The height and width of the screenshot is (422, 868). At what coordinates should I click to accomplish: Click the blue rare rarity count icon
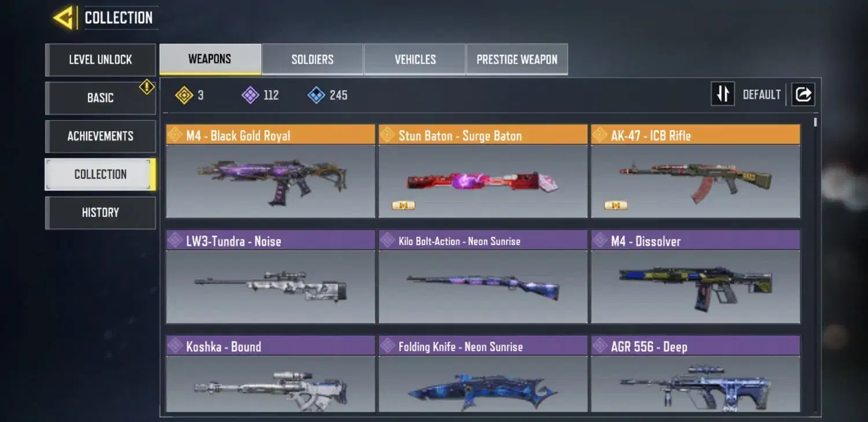[317, 95]
